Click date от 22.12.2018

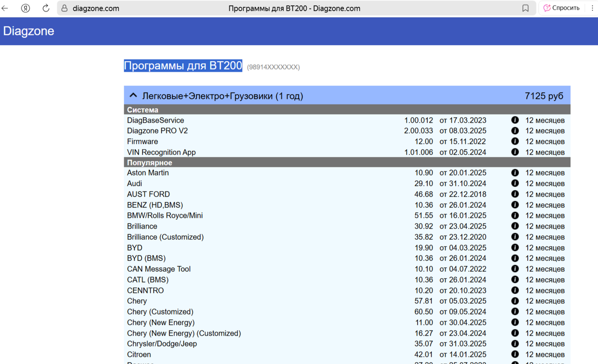[x=463, y=194]
